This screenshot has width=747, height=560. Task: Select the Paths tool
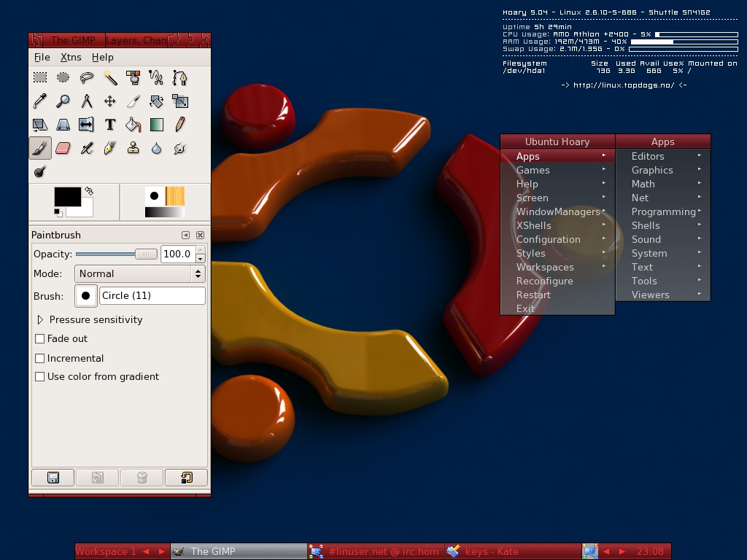(179, 77)
